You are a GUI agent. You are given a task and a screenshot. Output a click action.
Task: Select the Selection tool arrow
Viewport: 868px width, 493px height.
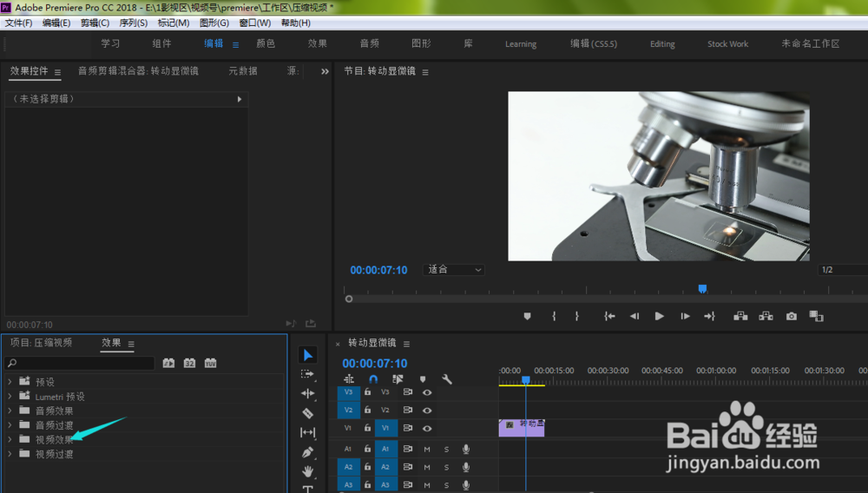click(308, 355)
